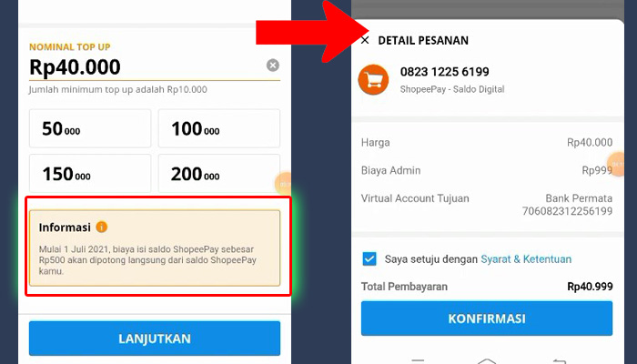Choose the 200.000 top up amount

coord(219,174)
